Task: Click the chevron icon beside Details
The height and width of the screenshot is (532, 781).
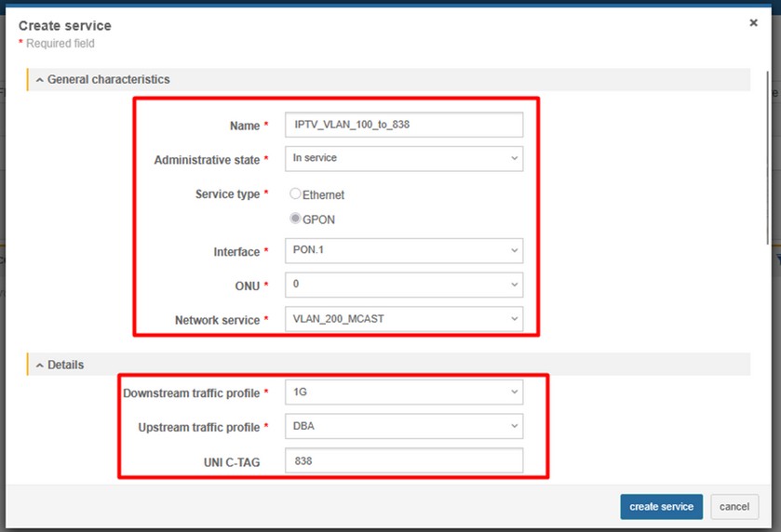Action: coord(40,366)
